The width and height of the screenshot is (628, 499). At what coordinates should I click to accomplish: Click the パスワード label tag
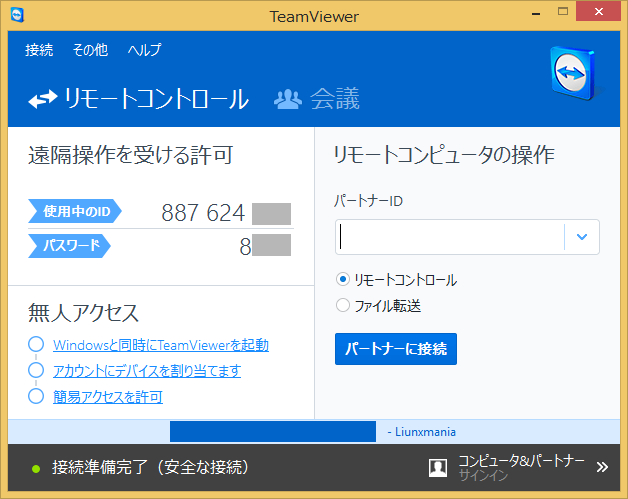(x=69, y=245)
